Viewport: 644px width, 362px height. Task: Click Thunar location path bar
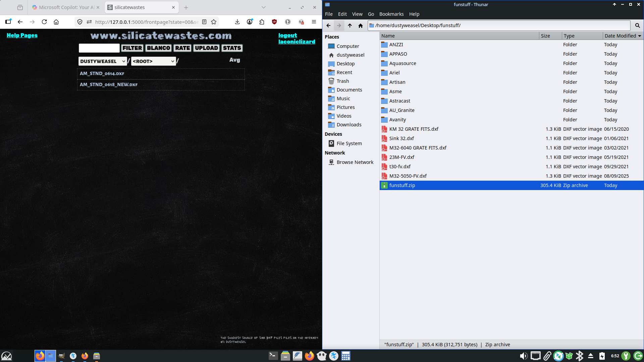pyautogui.click(x=499, y=25)
